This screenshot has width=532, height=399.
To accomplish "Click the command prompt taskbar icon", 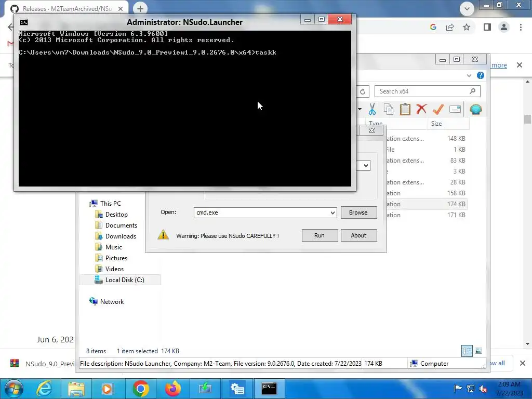I will point(269,389).
